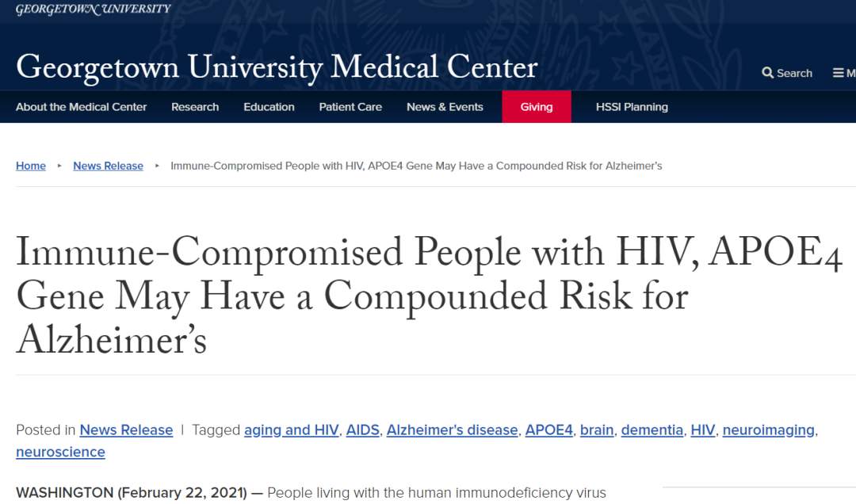Click the Search magnifier icon
856x504 pixels.
click(767, 73)
